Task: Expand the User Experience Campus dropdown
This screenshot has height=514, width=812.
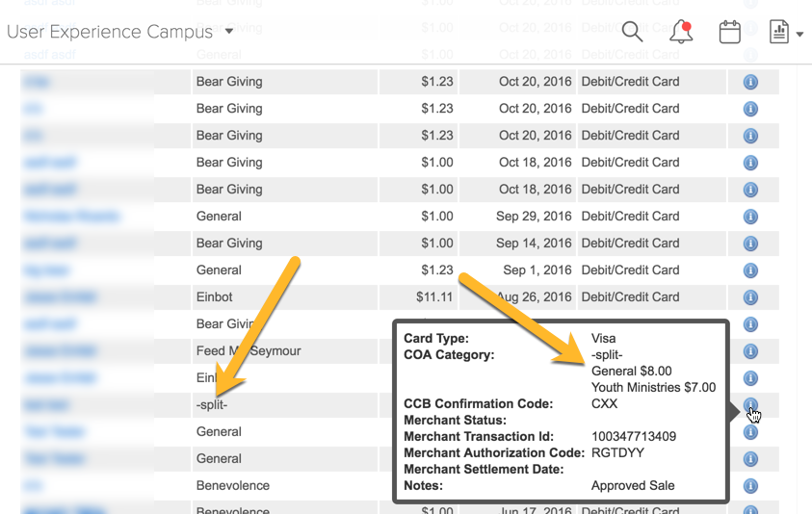Action: pyautogui.click(x=229, y=32)
